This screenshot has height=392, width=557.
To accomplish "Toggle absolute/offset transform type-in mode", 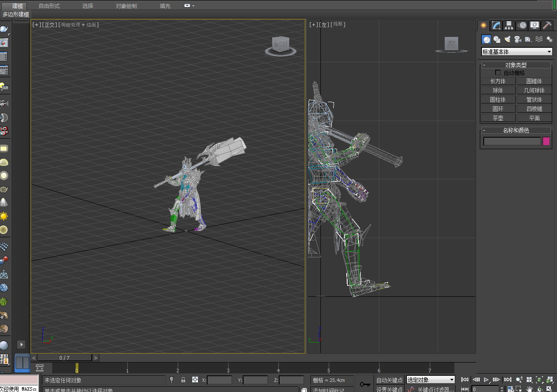I will tap(195, 380).
